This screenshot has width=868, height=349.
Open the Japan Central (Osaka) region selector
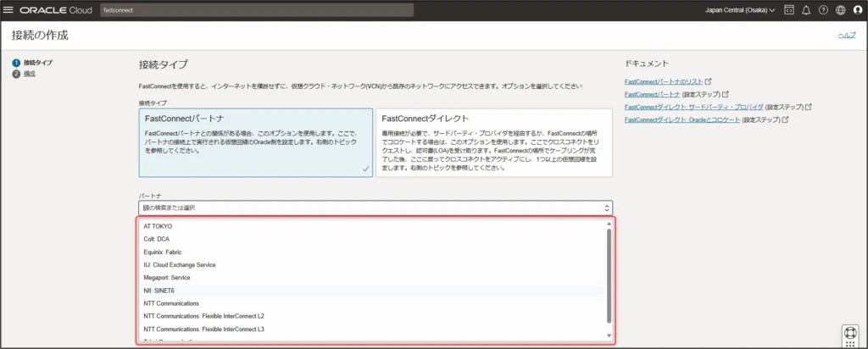coord(740,10)
